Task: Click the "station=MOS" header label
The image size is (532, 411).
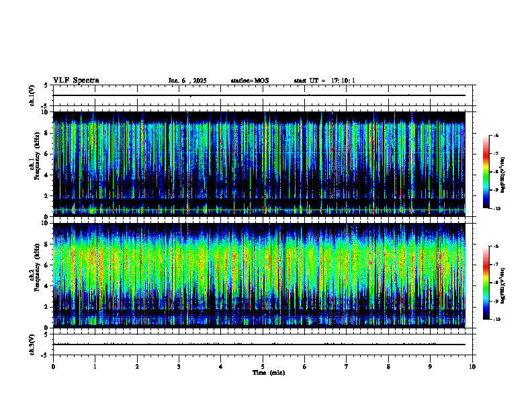Action: (x=250, y=81)
